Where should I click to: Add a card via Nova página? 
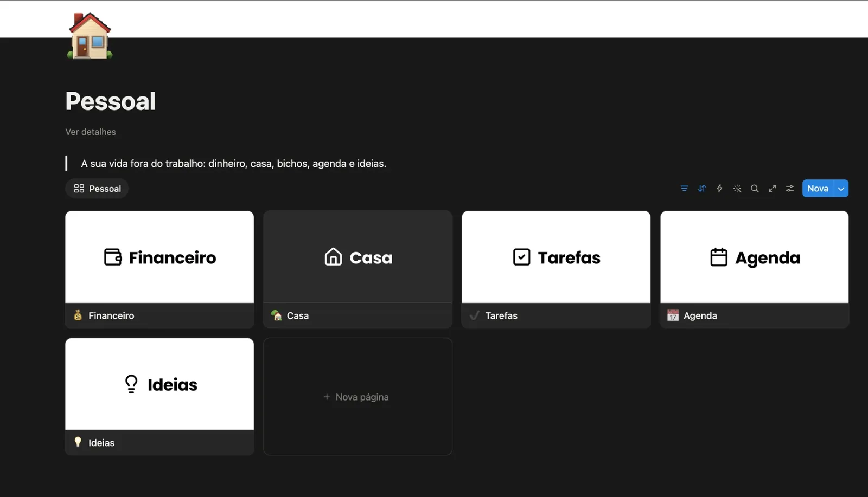pyautogui.click(x=358, y=397)
